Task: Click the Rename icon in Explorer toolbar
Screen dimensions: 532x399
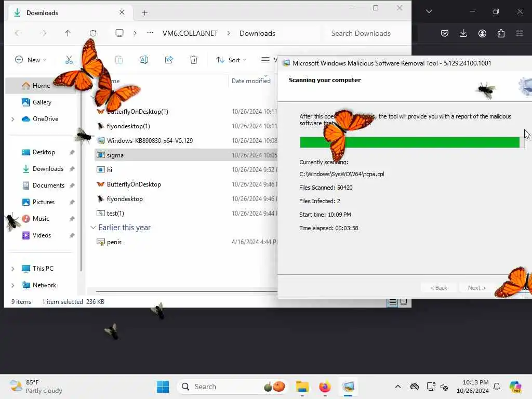Action: tap(144, 60)
